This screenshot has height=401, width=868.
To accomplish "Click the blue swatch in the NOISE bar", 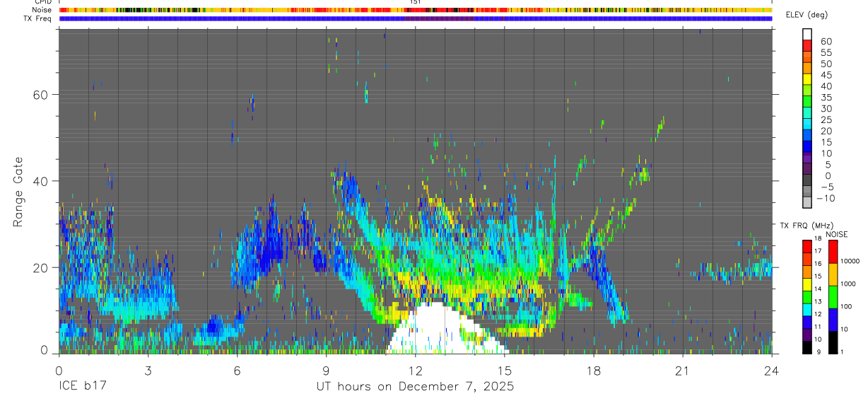I will coord(833,320).
